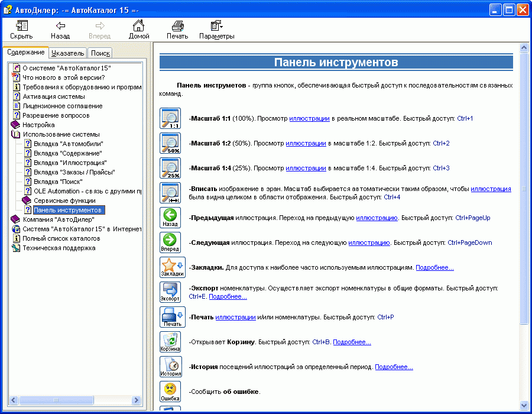Click the right arrow of the contents horizontal scrollbar
The width and height of the screenshot is (532, 414).
(137, 400)
